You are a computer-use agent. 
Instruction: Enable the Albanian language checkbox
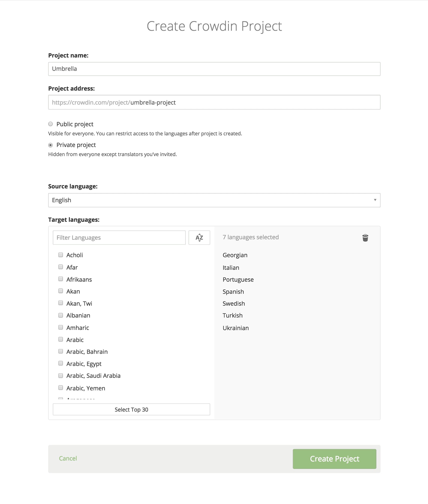(x=61, y=315)
